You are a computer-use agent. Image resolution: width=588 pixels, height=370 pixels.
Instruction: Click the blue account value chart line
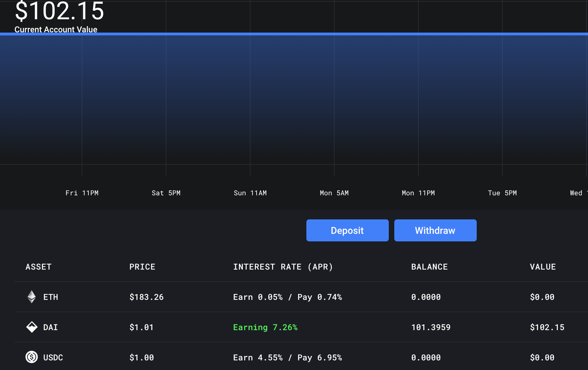(294, 34)
